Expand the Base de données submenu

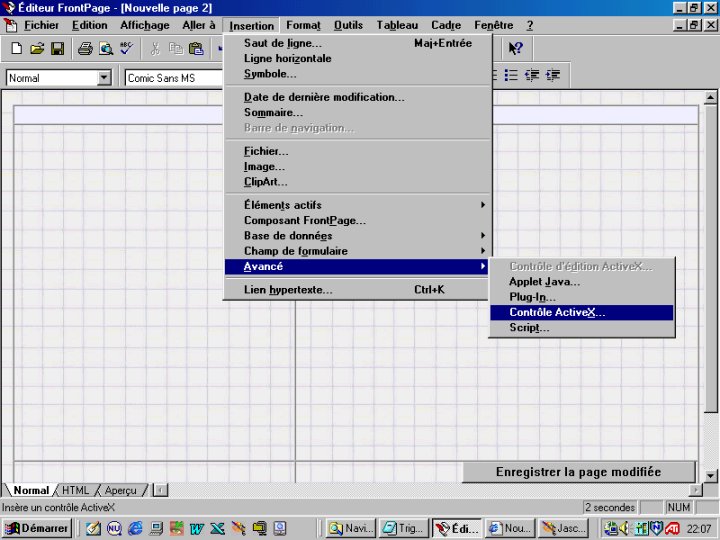coord(357,236)
